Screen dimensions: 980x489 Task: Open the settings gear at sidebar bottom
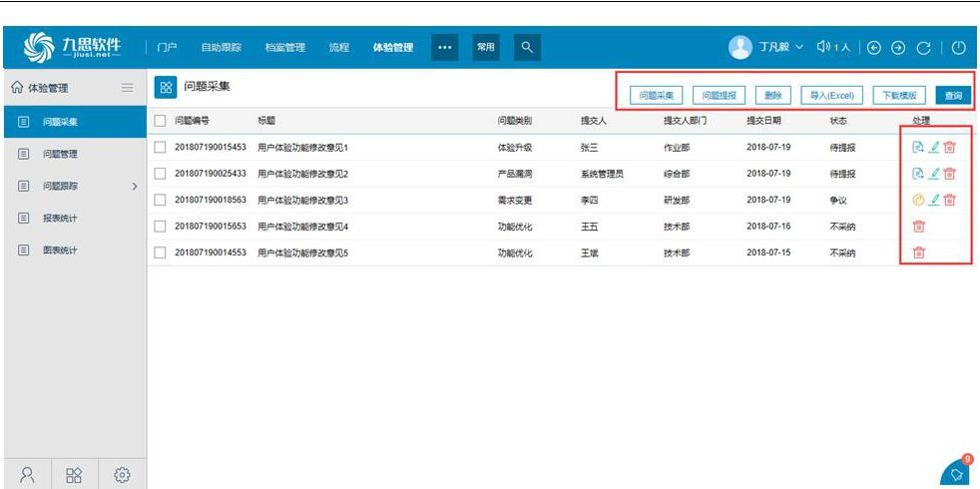click(123, 475)
